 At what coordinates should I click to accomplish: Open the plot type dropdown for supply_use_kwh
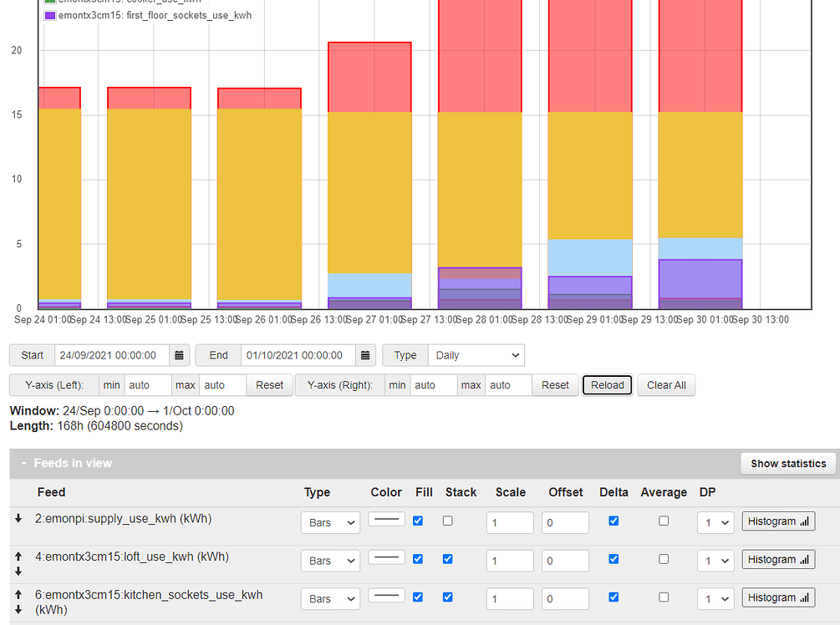pos(330,521)
